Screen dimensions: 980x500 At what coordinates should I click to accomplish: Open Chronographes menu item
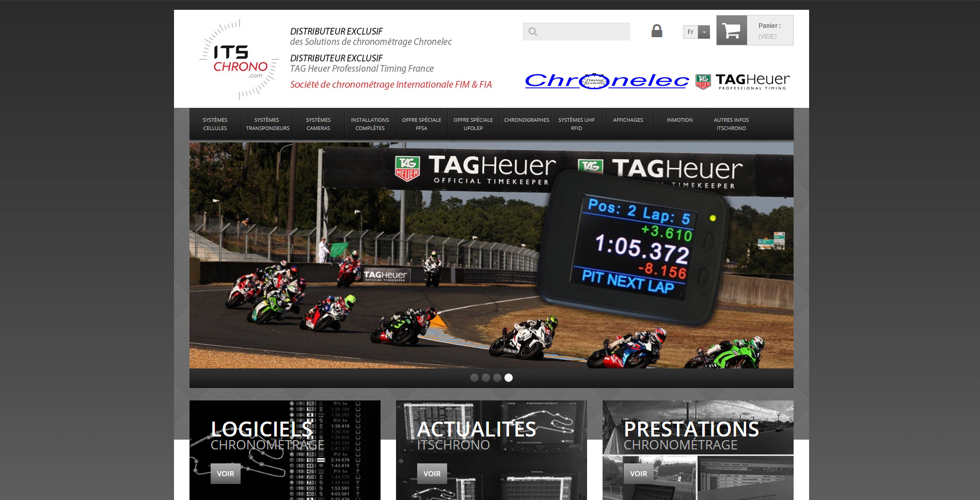pyautogui.click(x=526, y=120)
